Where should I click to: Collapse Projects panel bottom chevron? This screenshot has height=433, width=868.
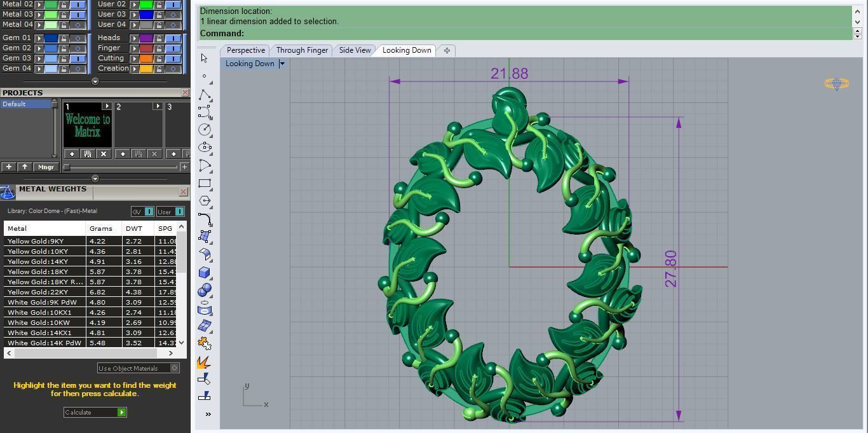95,179
